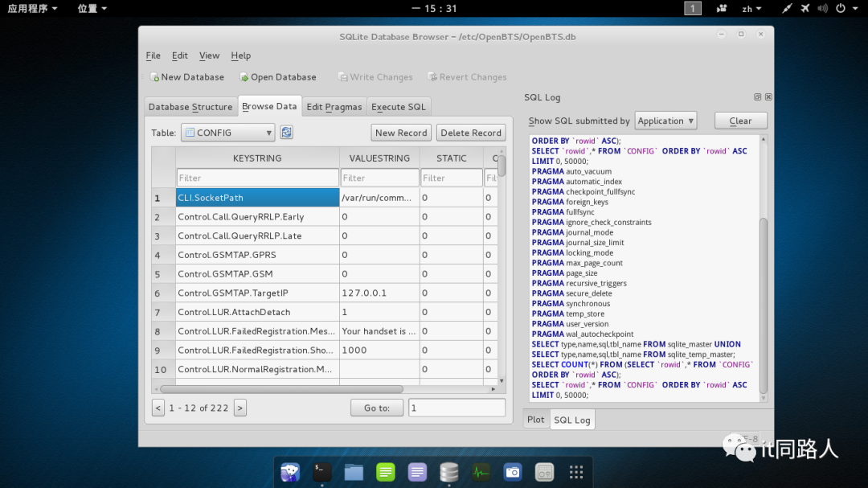The width and height of the screenshot is (868, 488).
Task: Click the Open Database toolbar button
Action: pyautogui.click(x=278, y=77)
